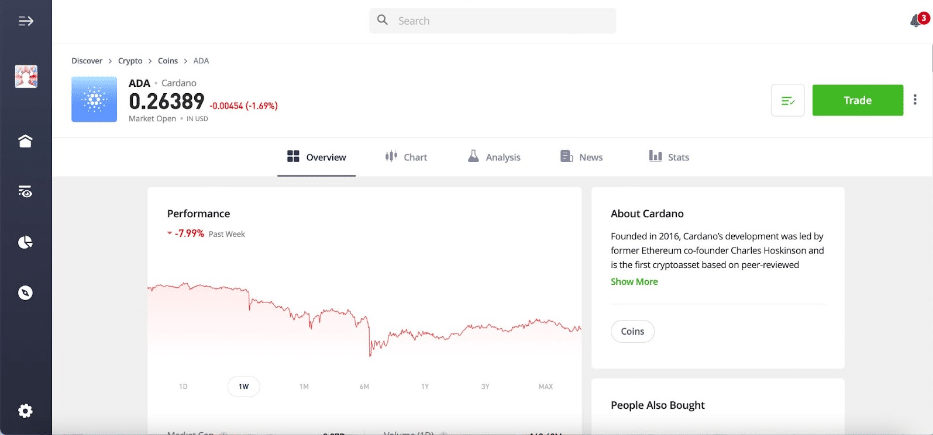This screenshot has width=933, height=435.
Task: Click the Cardano ADA logo image
Action: pos(94,99)
